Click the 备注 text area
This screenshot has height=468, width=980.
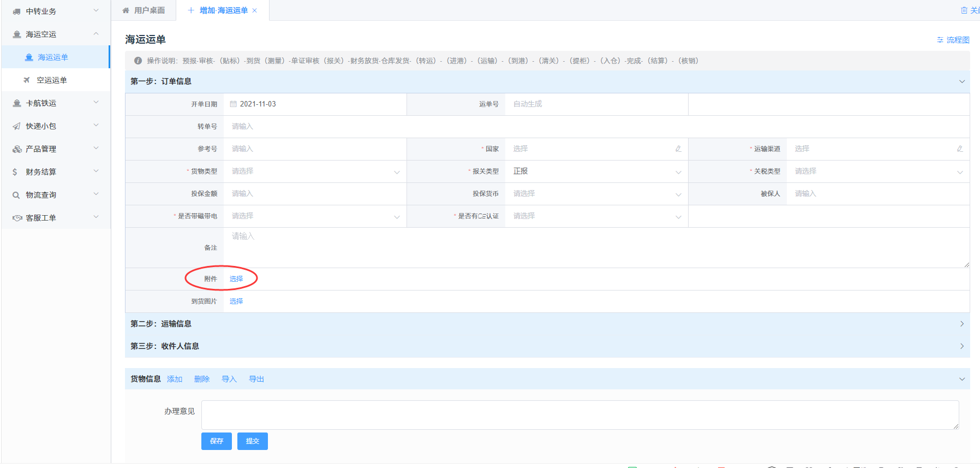tap(596, 248)
